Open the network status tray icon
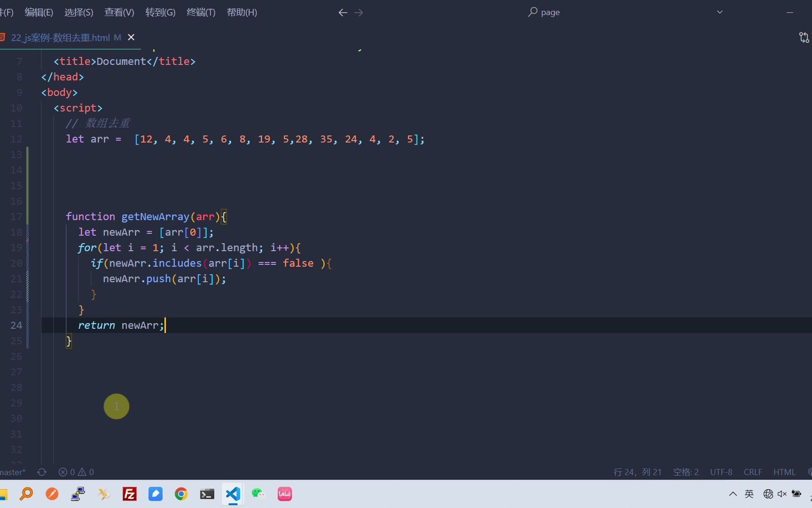 [x=768, y=494]
